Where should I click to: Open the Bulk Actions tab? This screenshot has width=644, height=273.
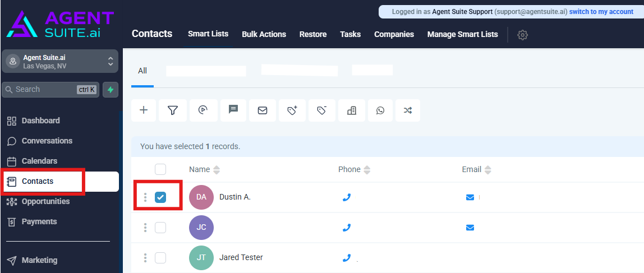[x=264, y=35]
